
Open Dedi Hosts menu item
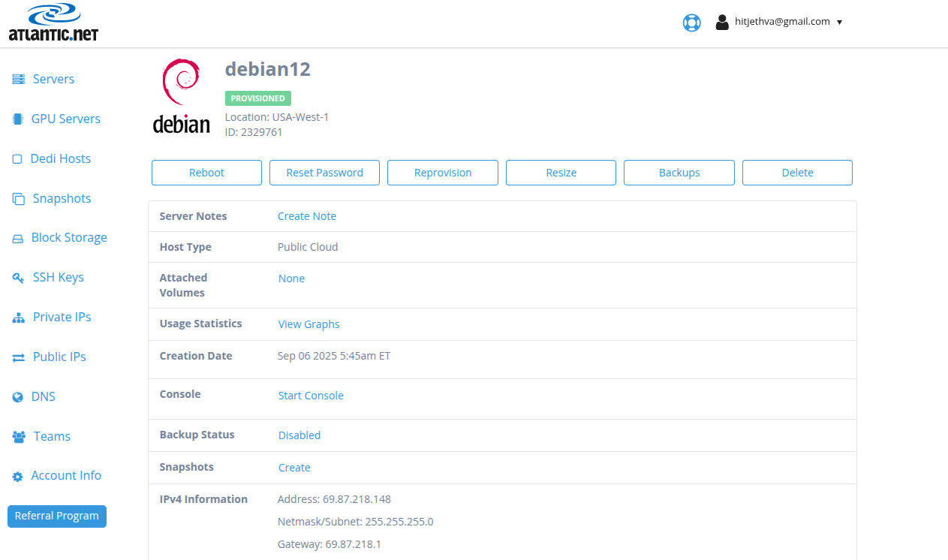pyautogui.click(x=60, y=158)
